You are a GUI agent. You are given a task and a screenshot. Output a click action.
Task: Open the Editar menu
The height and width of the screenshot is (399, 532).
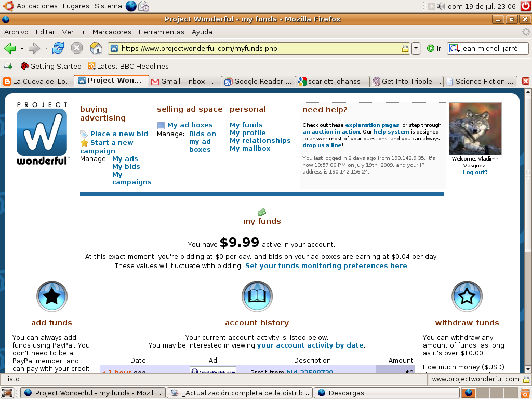(x=45, y=32)
